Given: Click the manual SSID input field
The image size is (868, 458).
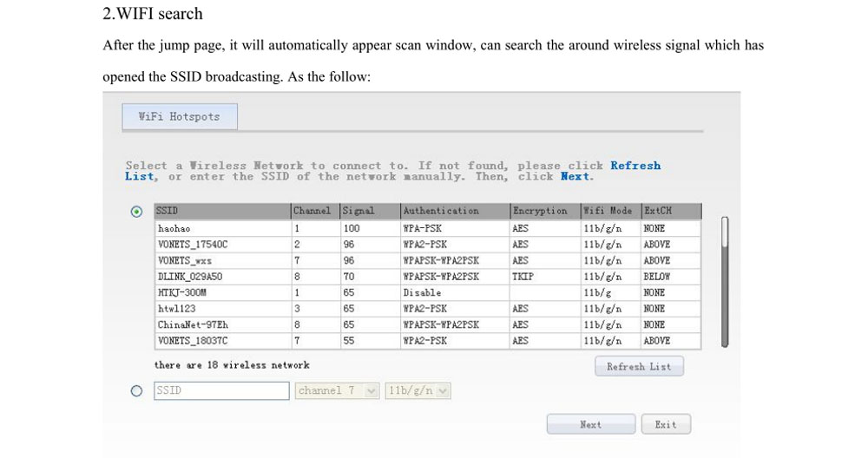Looking at the screenshot, I should pyautogui.click(x=221, y=390).
